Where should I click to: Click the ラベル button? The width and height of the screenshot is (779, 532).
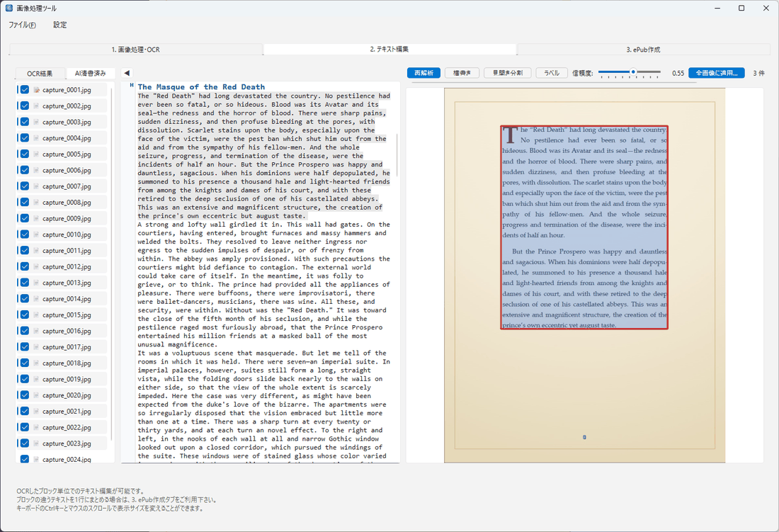[x=552, y=73]
